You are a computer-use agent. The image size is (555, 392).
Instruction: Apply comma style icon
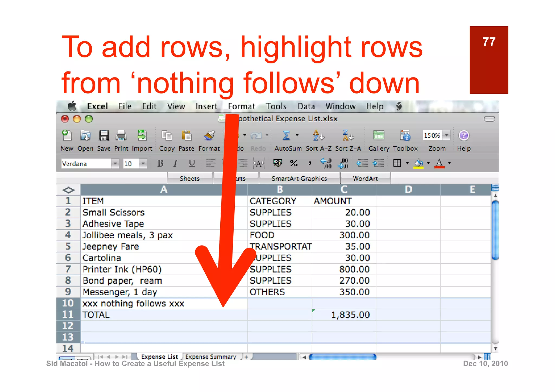(x=310, y=163)
